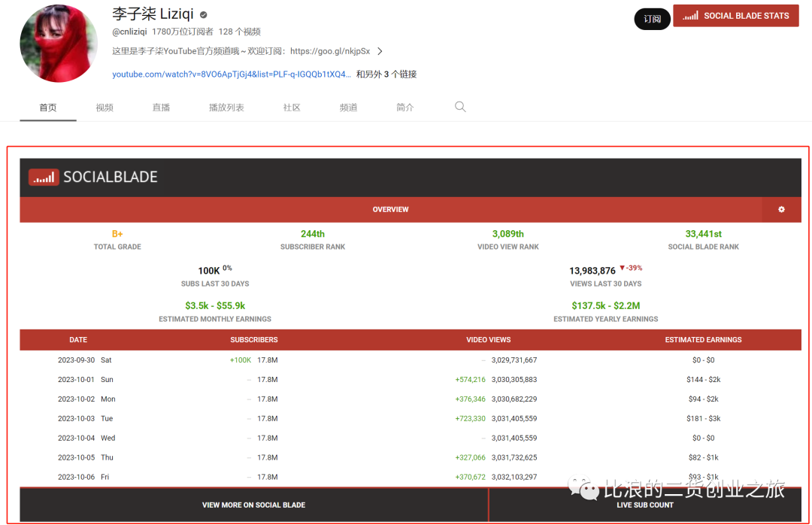Click the DATE column header
Screen dimensions: 812x525
(x=78, y=340)
